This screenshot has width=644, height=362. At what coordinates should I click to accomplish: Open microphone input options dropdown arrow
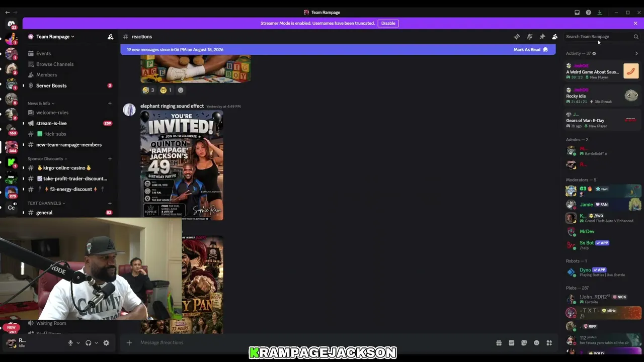[x=78, y=343]
